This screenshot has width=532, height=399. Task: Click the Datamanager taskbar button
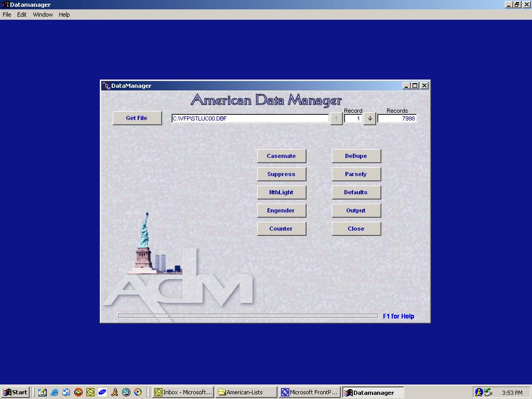click(373, 392)
